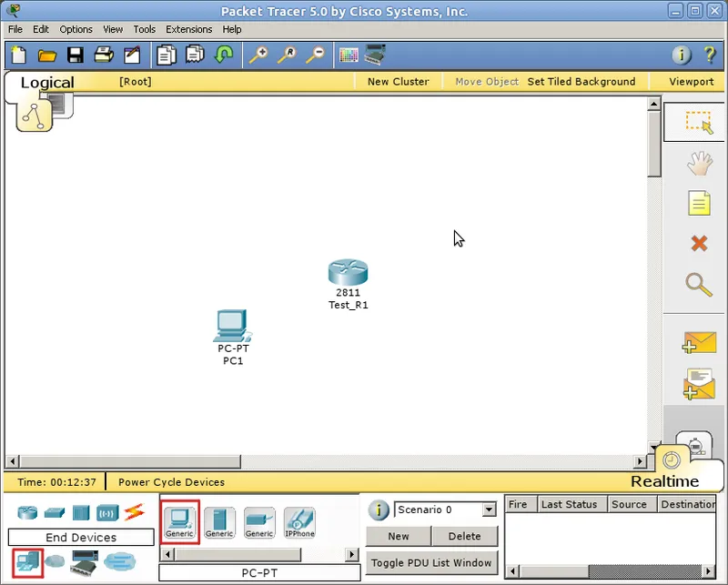Reset zoom with the R magnifier

coord(288,55)
